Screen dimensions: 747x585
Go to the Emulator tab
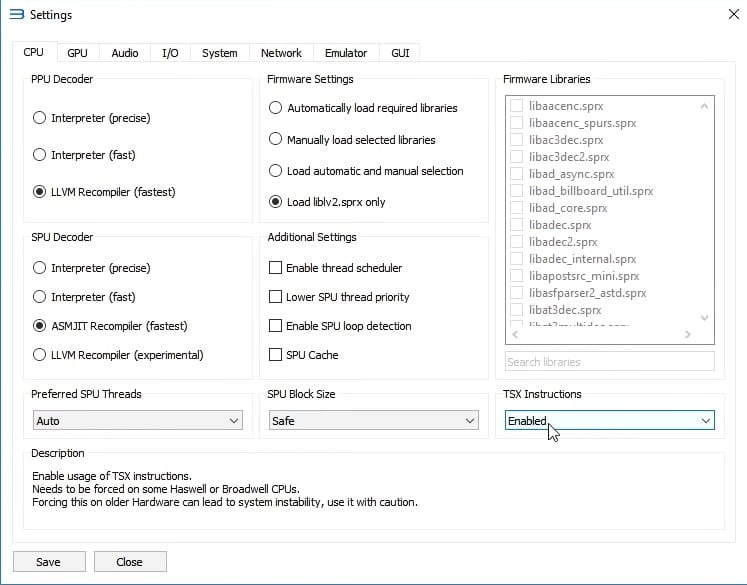click(x=346, y=53)
